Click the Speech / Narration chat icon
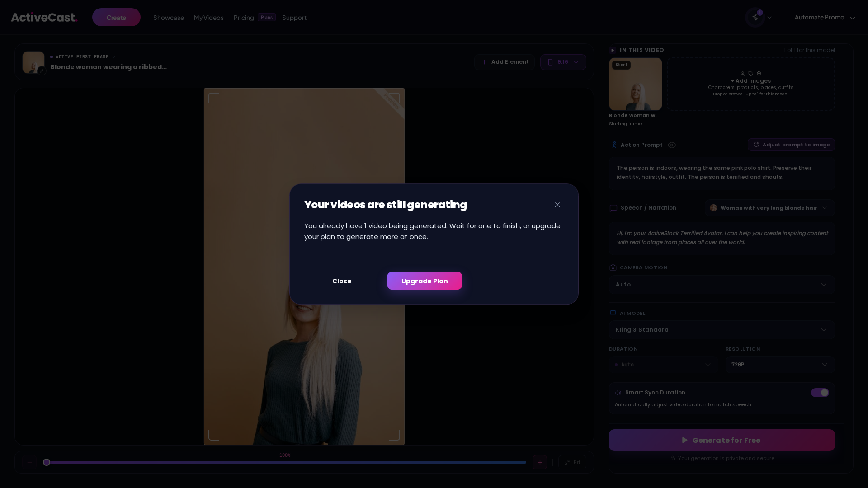The image size is (868, 488). pos(613,208)
